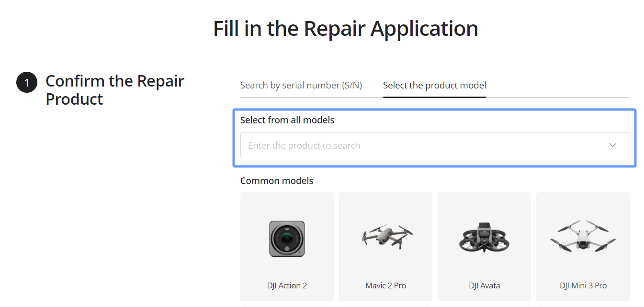This screenshot has width=644, height=307.
Task: Click the step 1 circle indicator
Action: 26,82
